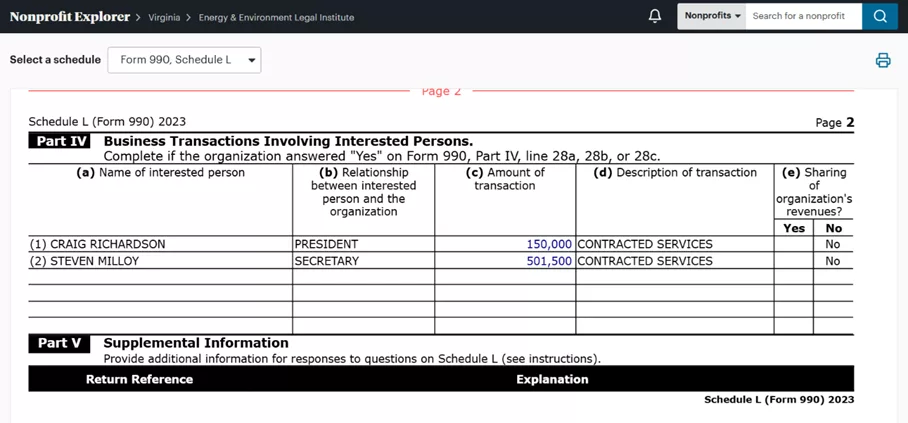Click the (e) Sharing of organization's revenues header
Screen dimensions: 908x423
click(814, 192)
